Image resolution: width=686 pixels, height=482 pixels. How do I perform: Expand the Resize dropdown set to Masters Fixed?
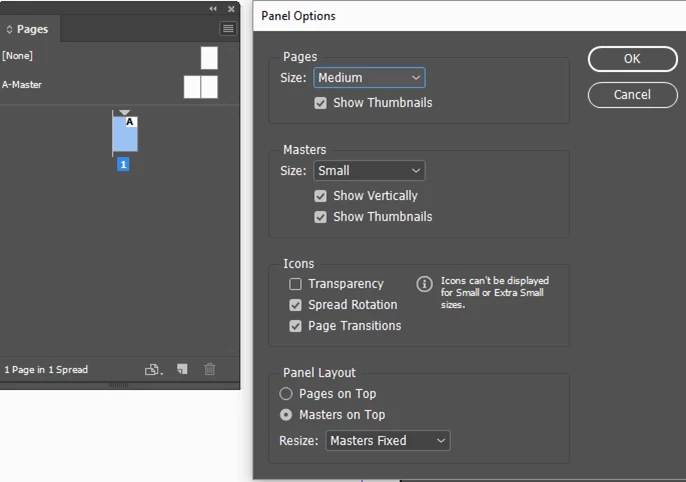[x=388, y=440]
